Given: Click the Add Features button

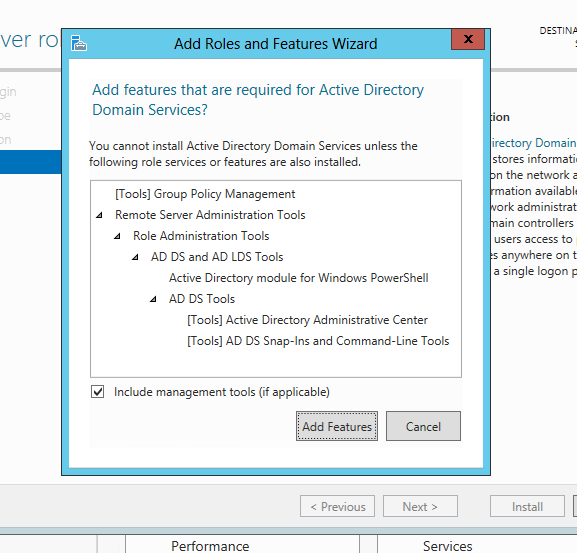Looking at the screenshot, I should [337, 426].
